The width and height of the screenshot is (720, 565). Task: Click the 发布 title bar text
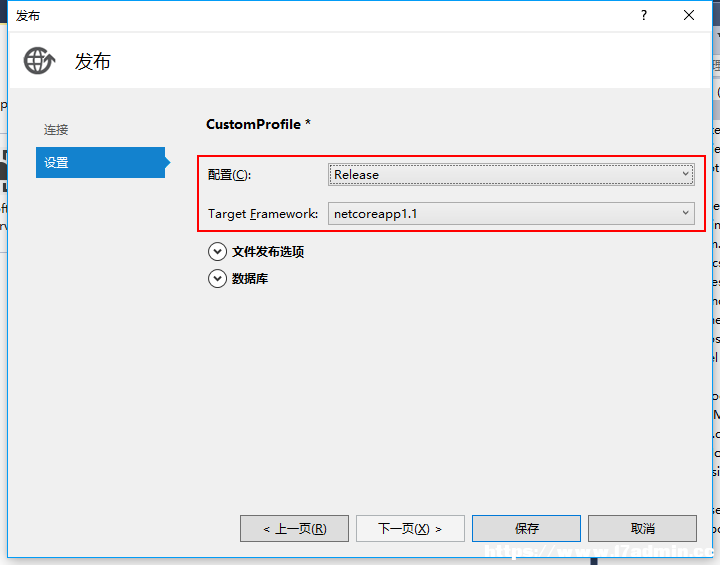tap(28, 16)
